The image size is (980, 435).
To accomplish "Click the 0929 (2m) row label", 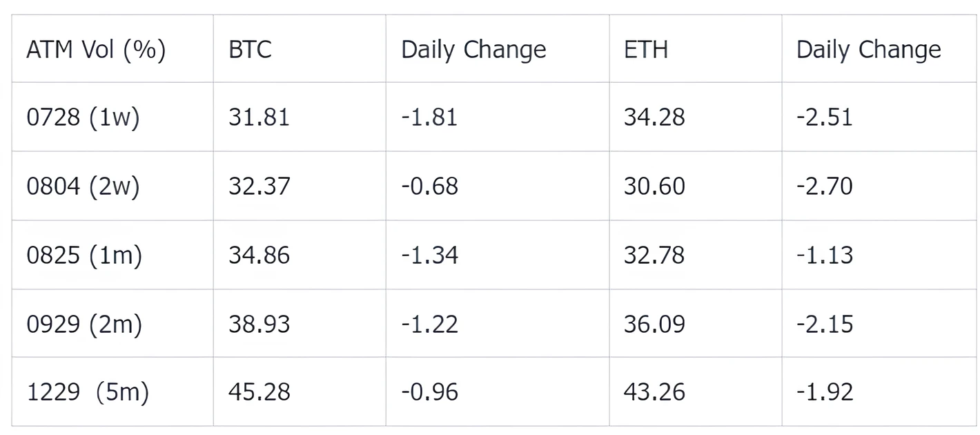I will (x=84, y=324).
